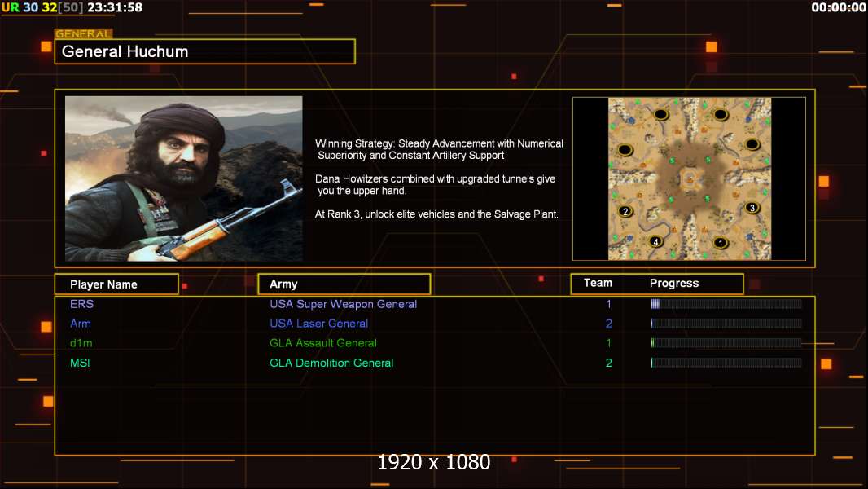Select player Arm in the list
868x489 pixels.
[x=81, y=324]
